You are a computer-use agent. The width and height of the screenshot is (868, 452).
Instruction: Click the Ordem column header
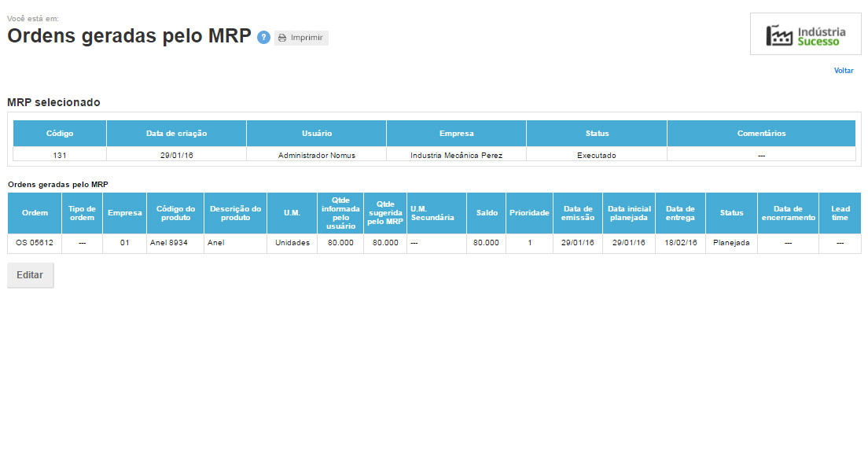click(35, 213)
